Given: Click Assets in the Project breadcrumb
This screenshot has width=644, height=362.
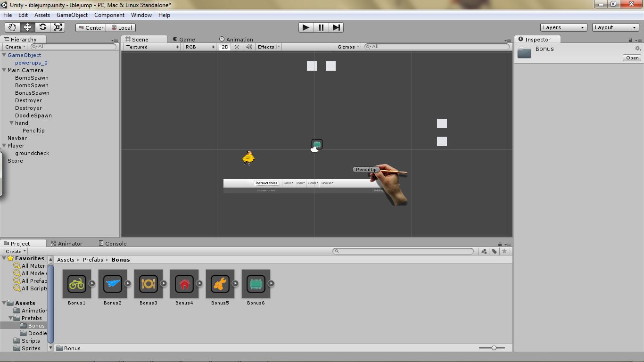Looking at the screenshot, I should (66, 260).
